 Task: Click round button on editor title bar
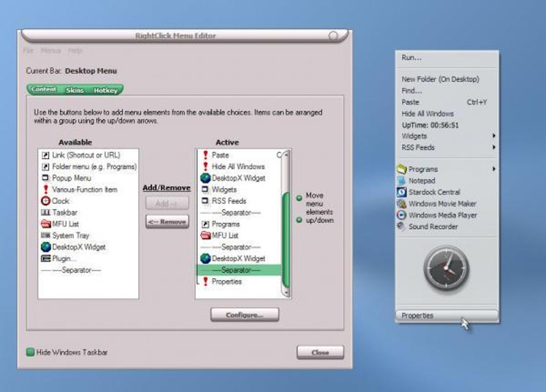tap(333, 36)
